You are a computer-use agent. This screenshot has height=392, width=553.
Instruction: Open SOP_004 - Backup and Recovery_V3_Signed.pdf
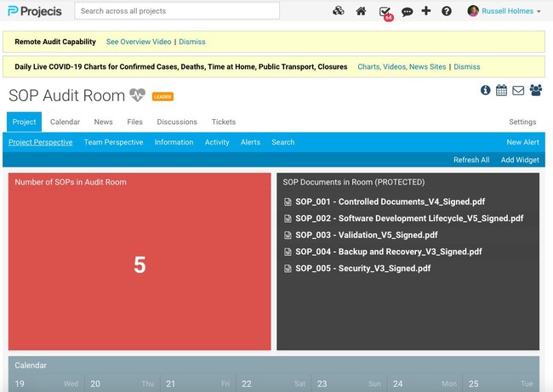[389, 252]
